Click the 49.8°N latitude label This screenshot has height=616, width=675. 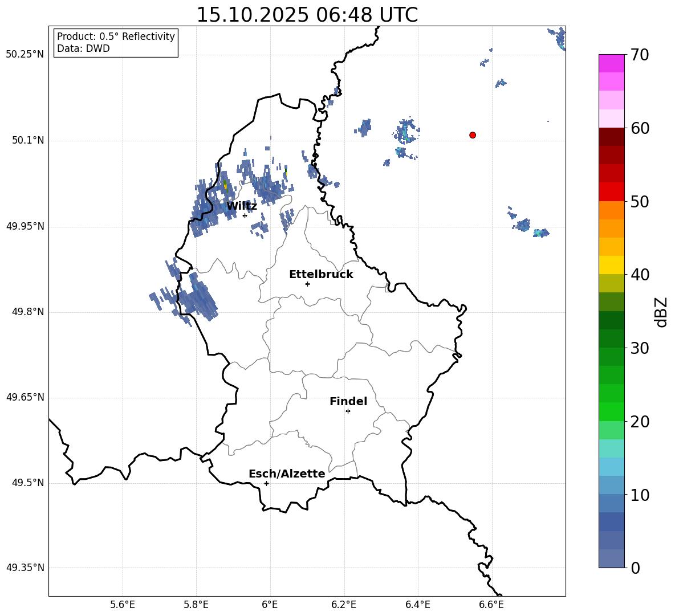28,312
